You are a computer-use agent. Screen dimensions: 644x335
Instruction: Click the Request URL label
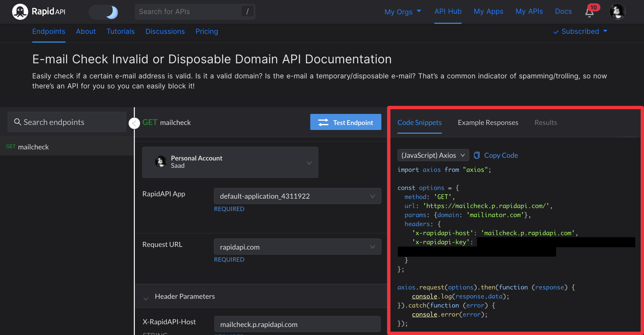point(162,245)
